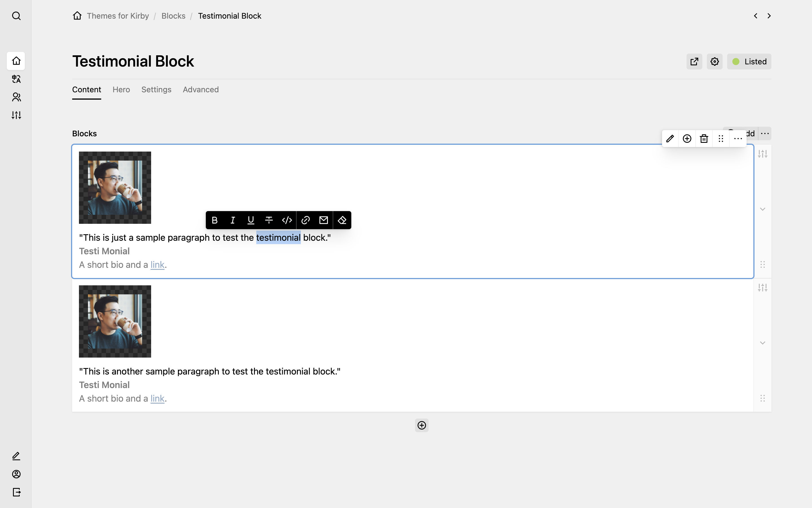Image resolution: width=812 pixels, height=508 pixels.
Task: Open your account profile icon
Action: (16, 474)
